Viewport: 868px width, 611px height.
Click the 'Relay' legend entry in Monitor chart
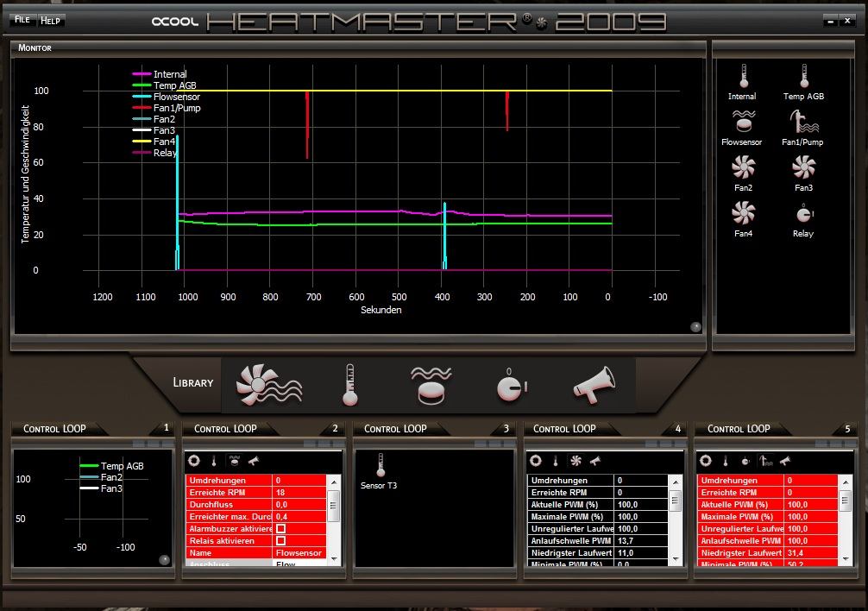coord(154,153)
